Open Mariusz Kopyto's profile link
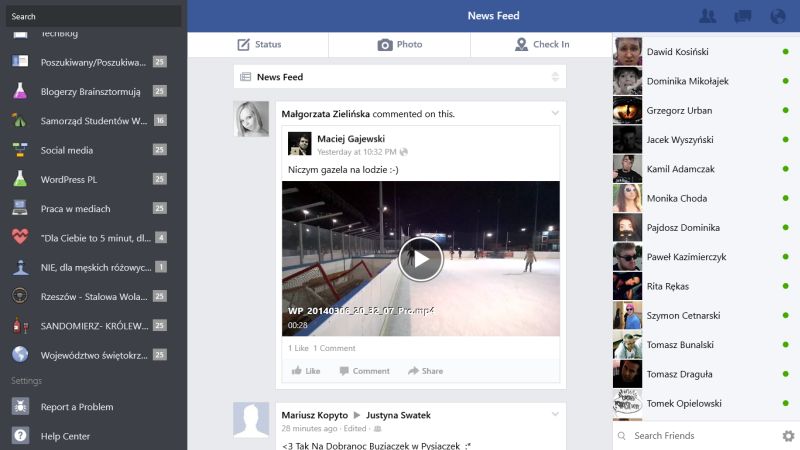 (314, 415)
